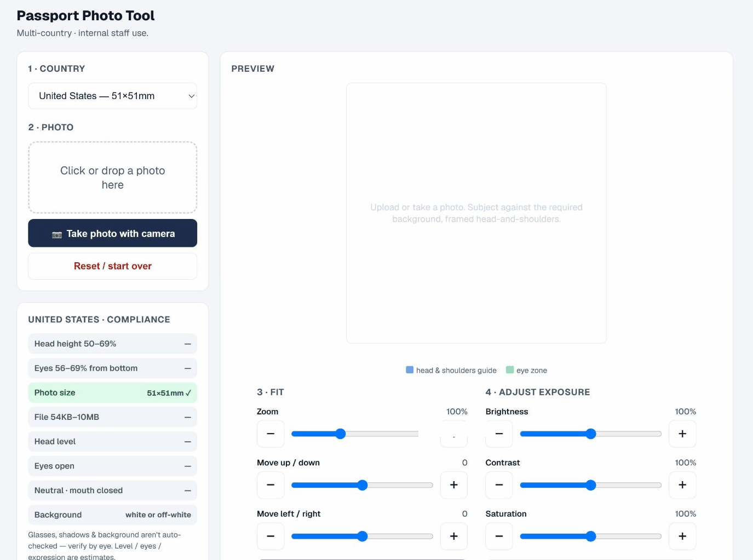Screen dimensions: 753x560
Task: Click the head & shoulders guide legend swatch
Action: click(x=410, y=370)
